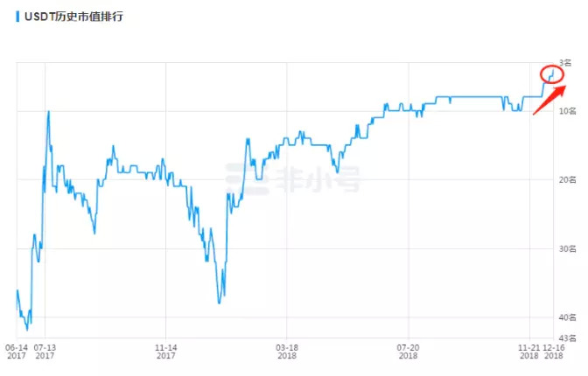Click the 12-16 2018 date label
Viewport: 588px width, 376px height.
click(x=553, y=352)
